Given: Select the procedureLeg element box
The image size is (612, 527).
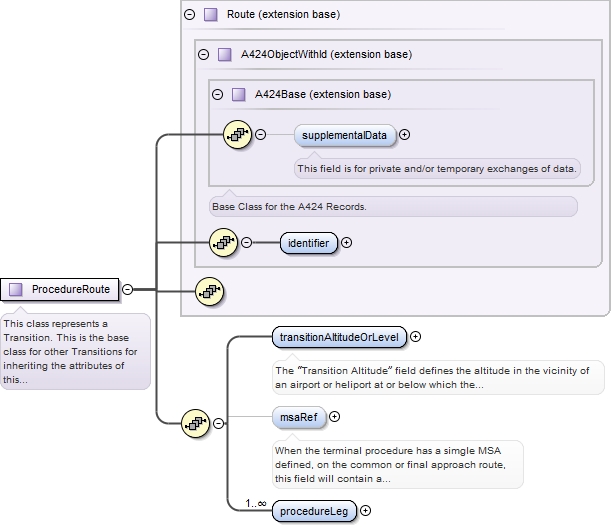Looking at the screenshot, I should tap(314, 511).
